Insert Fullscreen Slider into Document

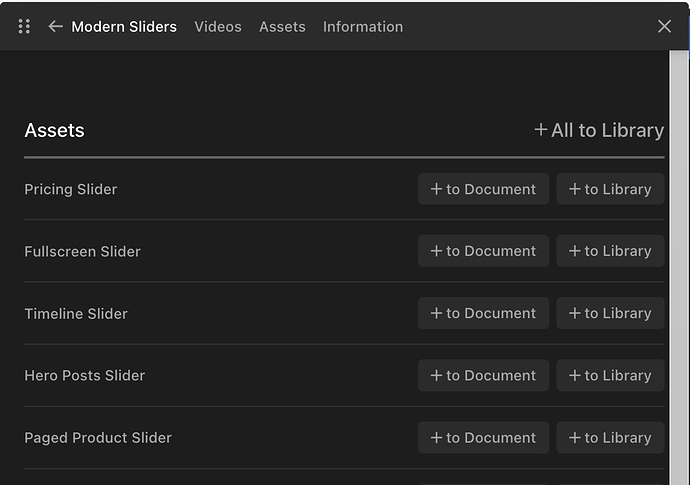483,251
